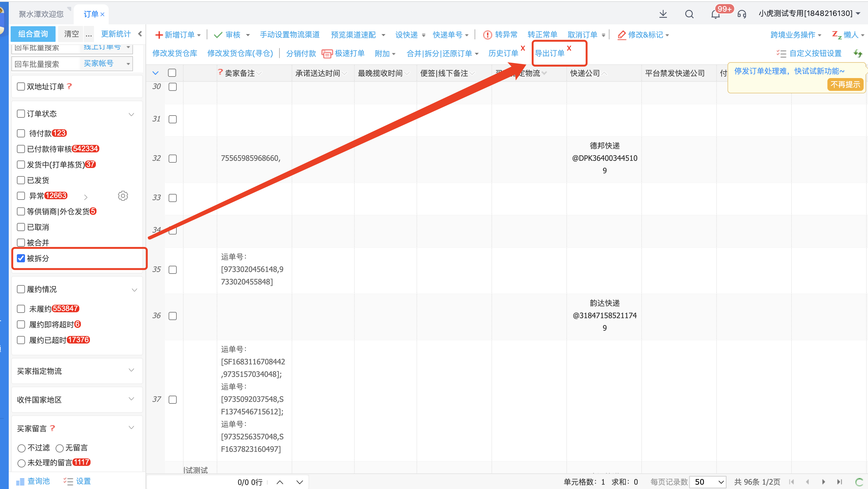Viewport: 868px width, 489px height.
Task: Remove the 导出订单 button via red X
Action: point(569,48)
